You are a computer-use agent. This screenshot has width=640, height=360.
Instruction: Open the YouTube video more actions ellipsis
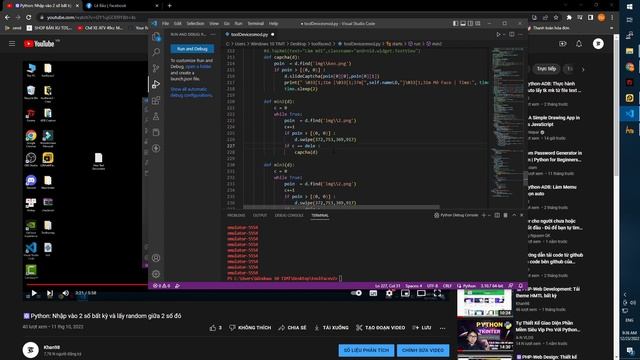pos(442,328)
